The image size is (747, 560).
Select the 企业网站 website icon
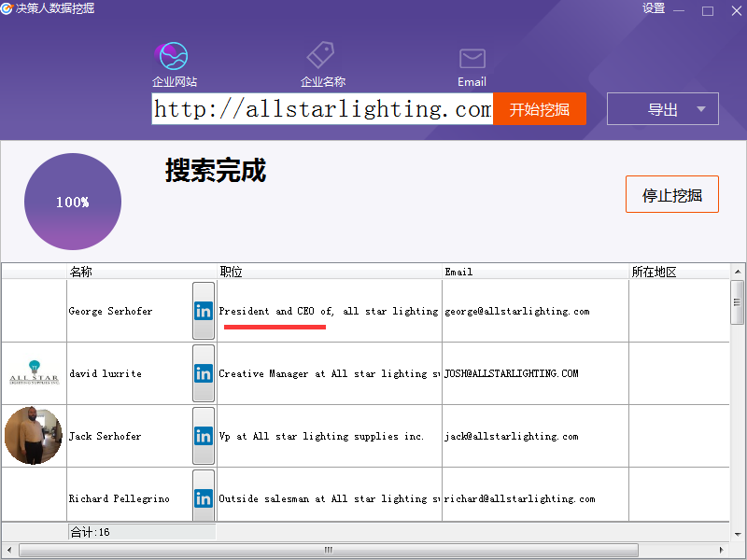[174, 57]
